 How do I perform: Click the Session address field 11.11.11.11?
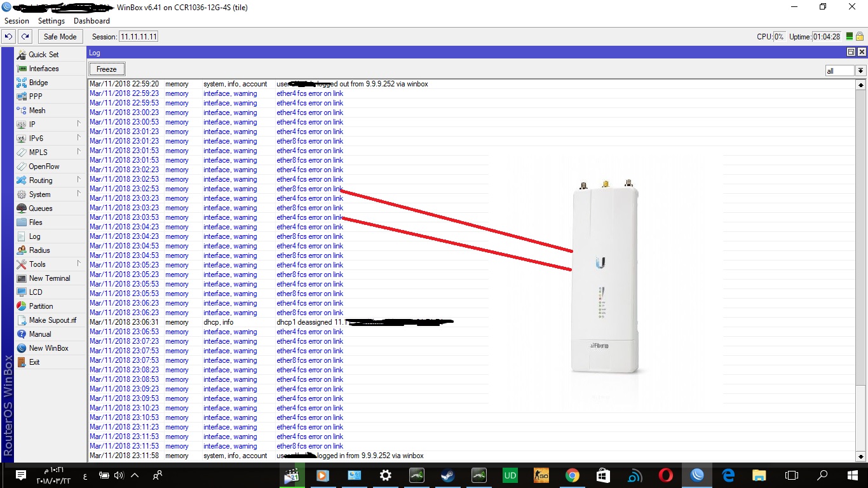tap(139, 37)
